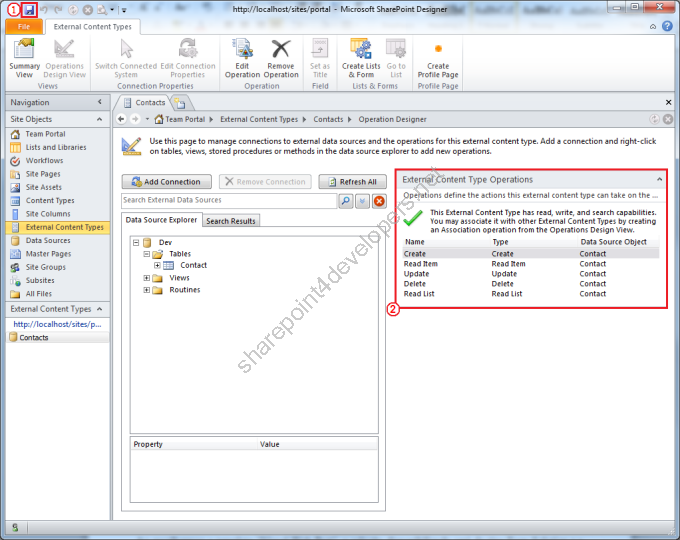Click the Refresh All button
680x540 pixels.
point(352,182)
